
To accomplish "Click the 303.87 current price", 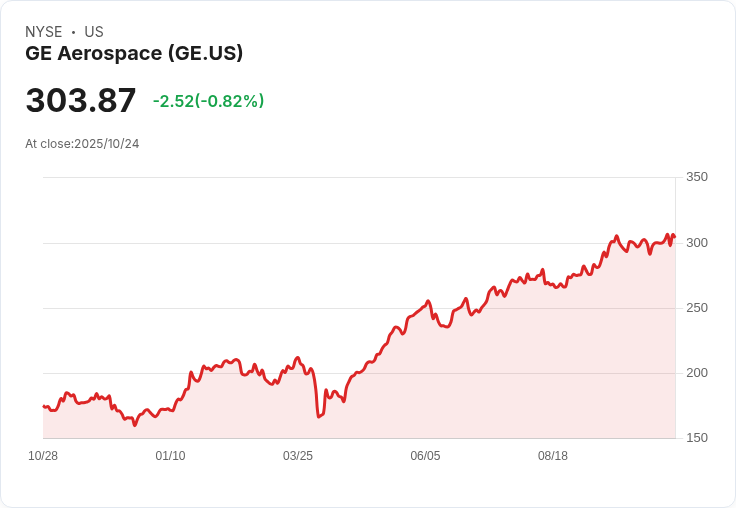I will [81, 101].
